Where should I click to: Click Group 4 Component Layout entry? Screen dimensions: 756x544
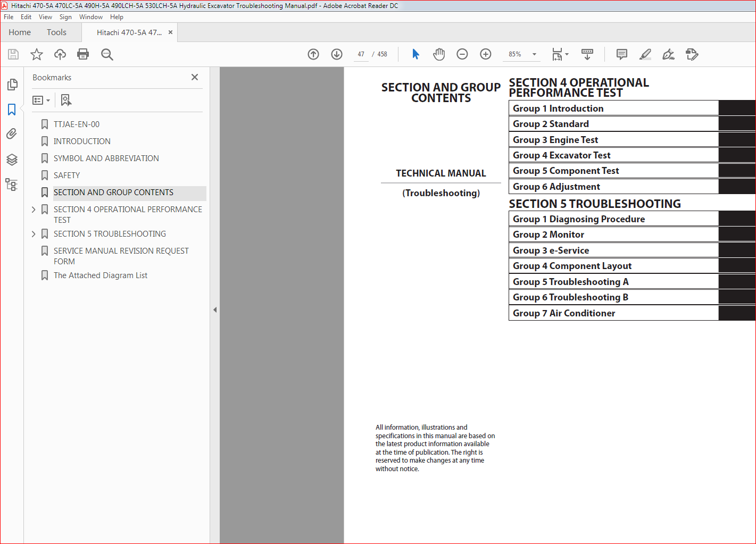(572, 266)
